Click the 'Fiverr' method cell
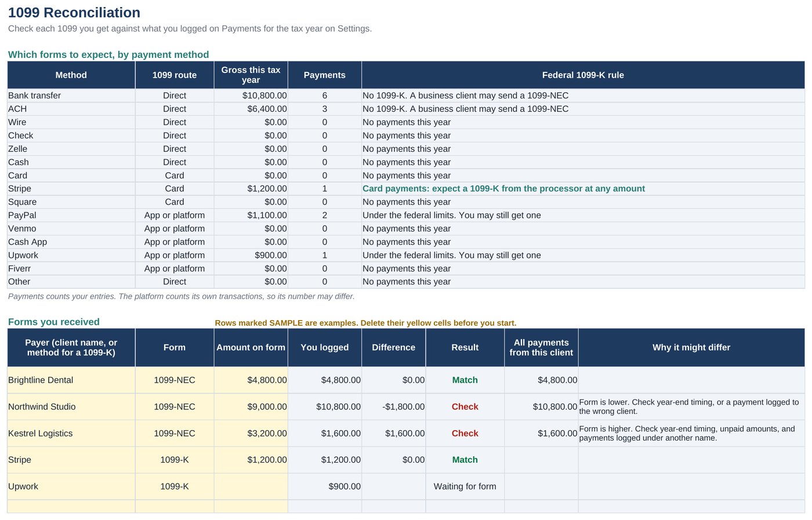The width and height of the screenshot is (812, 520). 71,268
